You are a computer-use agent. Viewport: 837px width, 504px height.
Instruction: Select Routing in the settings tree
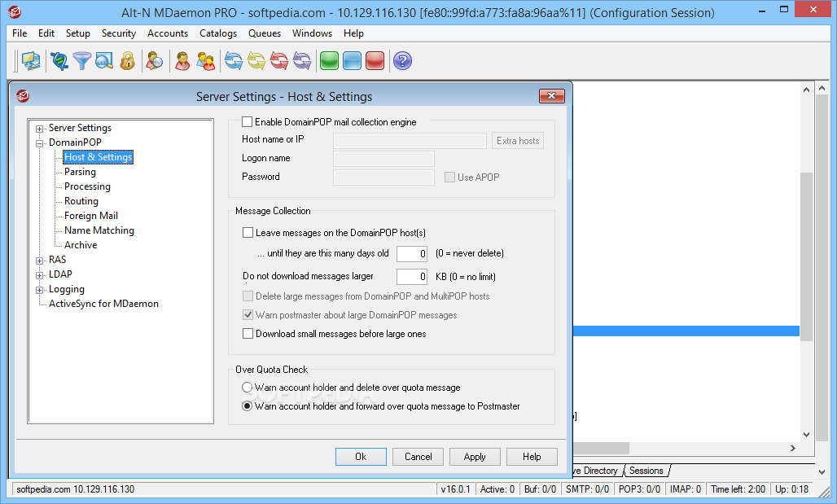point(81,201)
